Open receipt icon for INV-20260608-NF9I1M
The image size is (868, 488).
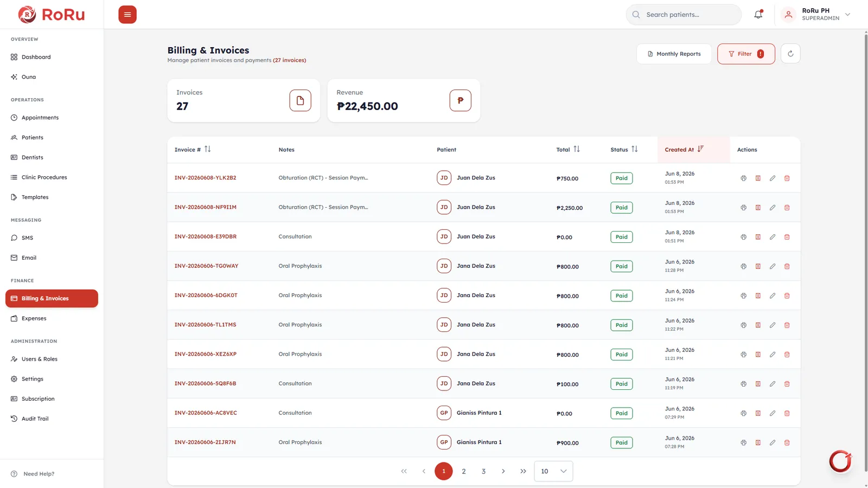pos(758,208)
